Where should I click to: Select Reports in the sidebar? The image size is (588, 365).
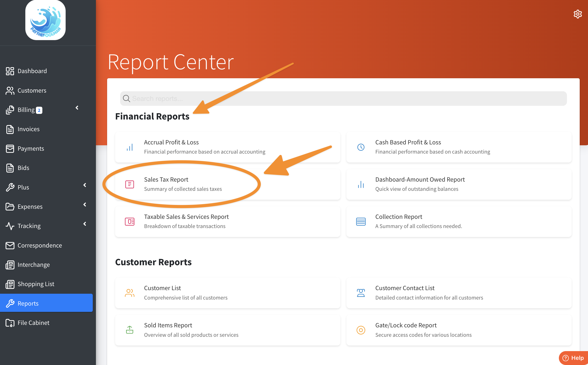tap(46, 303)
